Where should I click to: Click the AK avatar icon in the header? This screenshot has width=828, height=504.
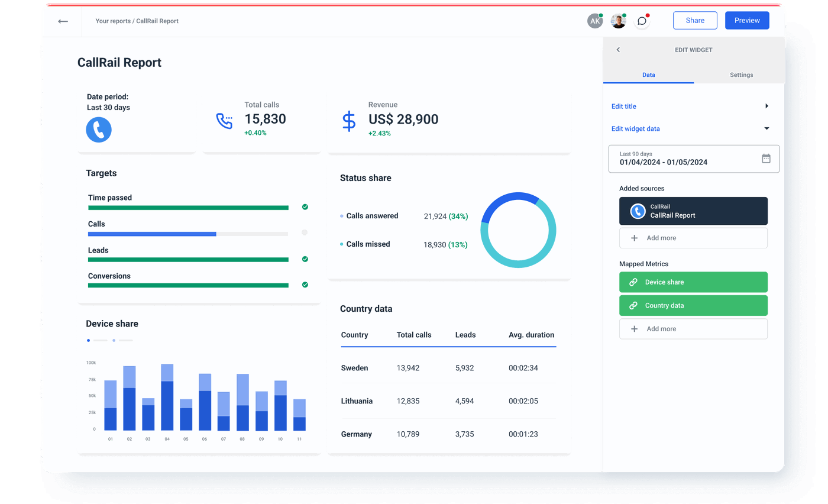point(595,20)
